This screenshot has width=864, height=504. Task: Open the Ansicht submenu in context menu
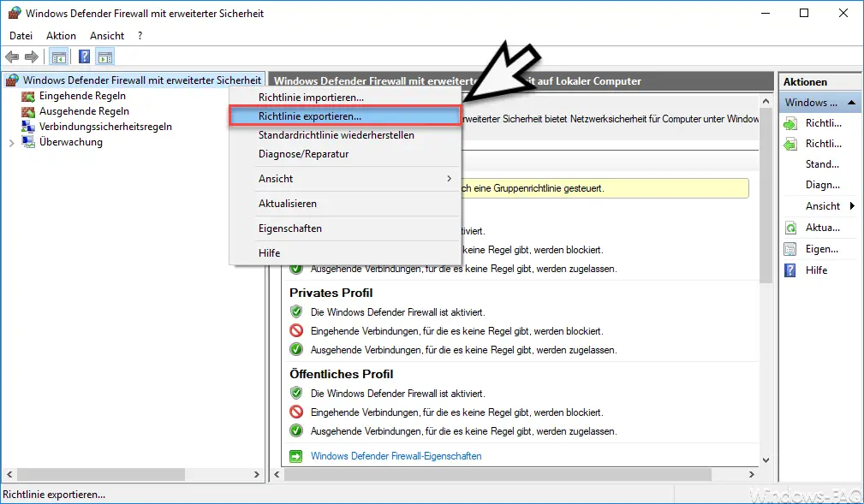[x=345, y=179]
